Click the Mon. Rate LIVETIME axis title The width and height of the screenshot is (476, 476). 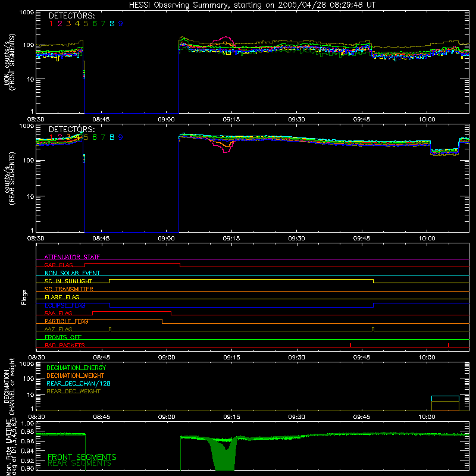(11, 447)
